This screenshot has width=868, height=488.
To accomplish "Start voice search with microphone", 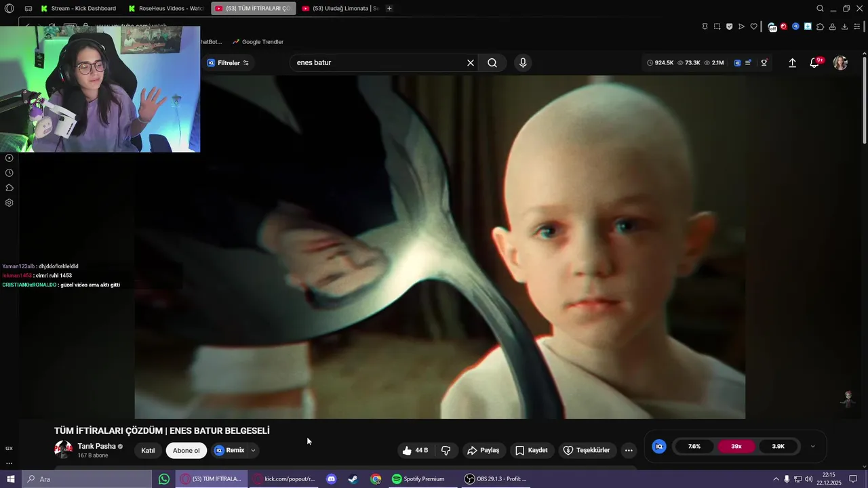I will tap(523, 62).
